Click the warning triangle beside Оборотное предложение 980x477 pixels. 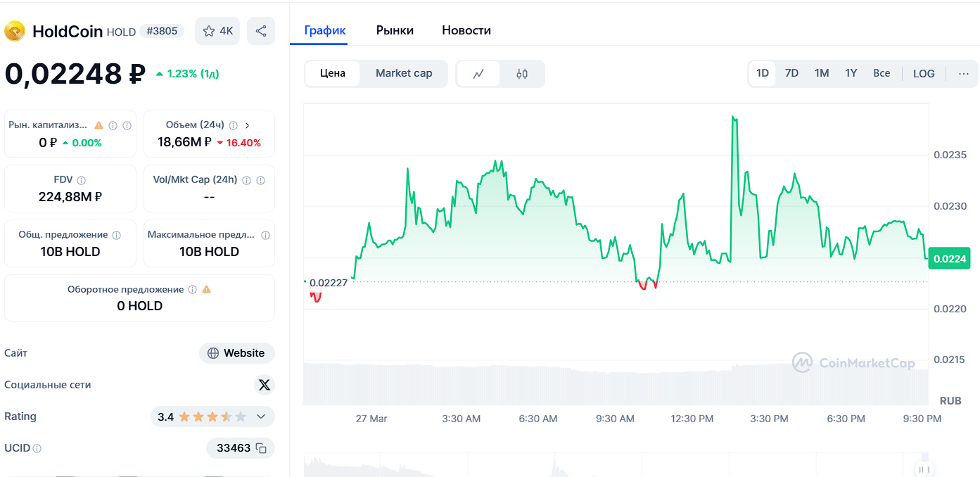[x=206, y=289]
